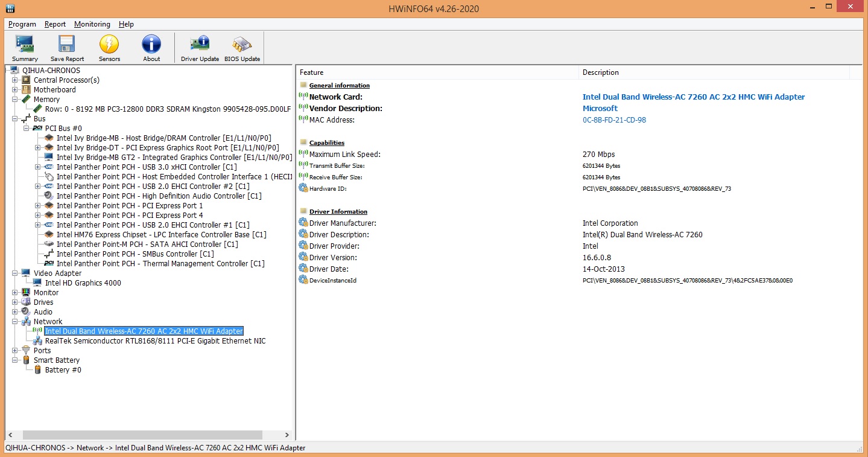Expand the USB 3.0 xHCI Controller node
Screen dimensions: 868x457
[x=37, y=167]
